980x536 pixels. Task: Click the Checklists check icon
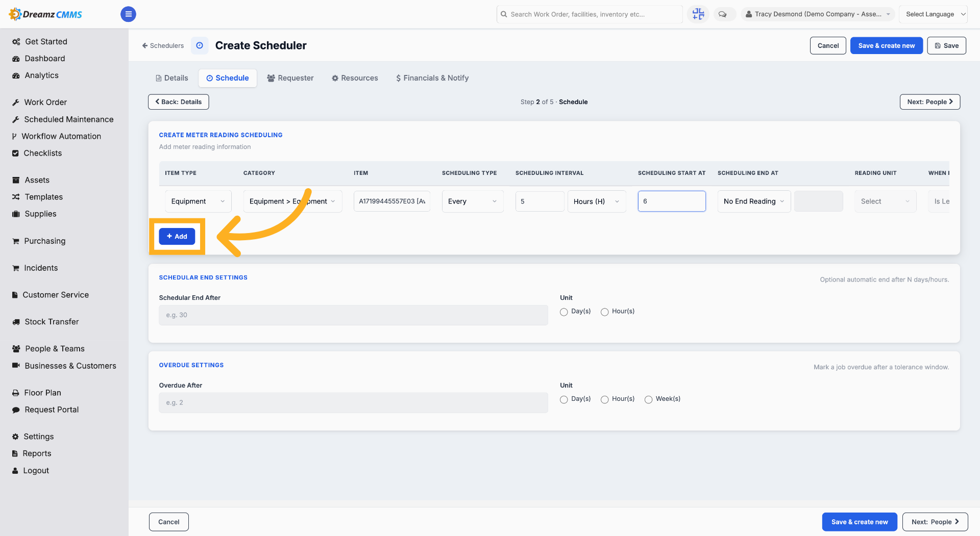click(x=15, y=153)
